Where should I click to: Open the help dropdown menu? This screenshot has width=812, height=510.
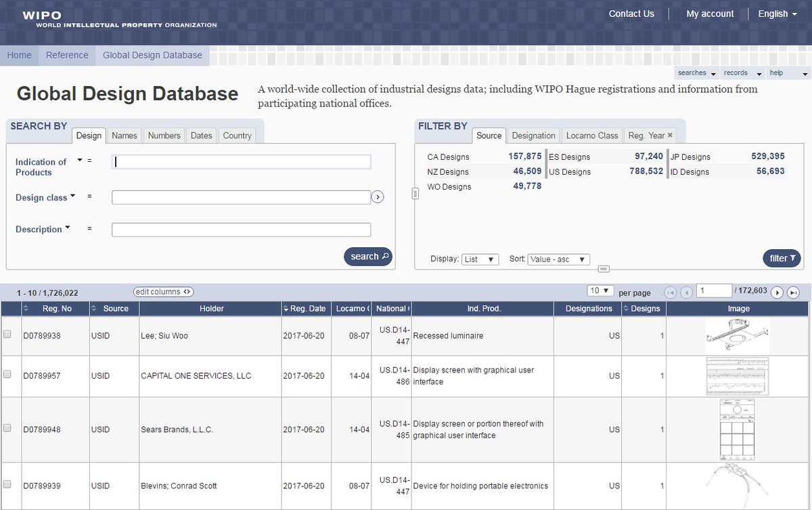[788, 73]
